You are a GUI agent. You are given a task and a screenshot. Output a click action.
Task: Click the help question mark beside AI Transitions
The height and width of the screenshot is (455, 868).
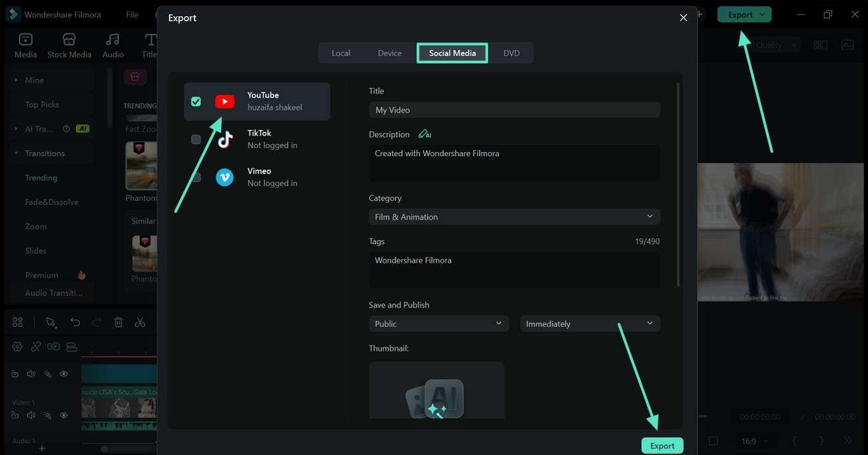(x=66, y=129)
